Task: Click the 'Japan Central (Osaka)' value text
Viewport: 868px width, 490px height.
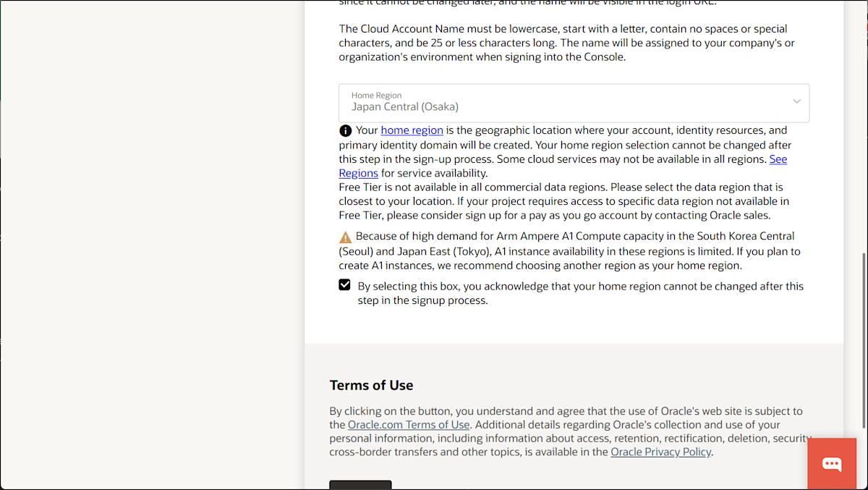Action: click(405, 107)
